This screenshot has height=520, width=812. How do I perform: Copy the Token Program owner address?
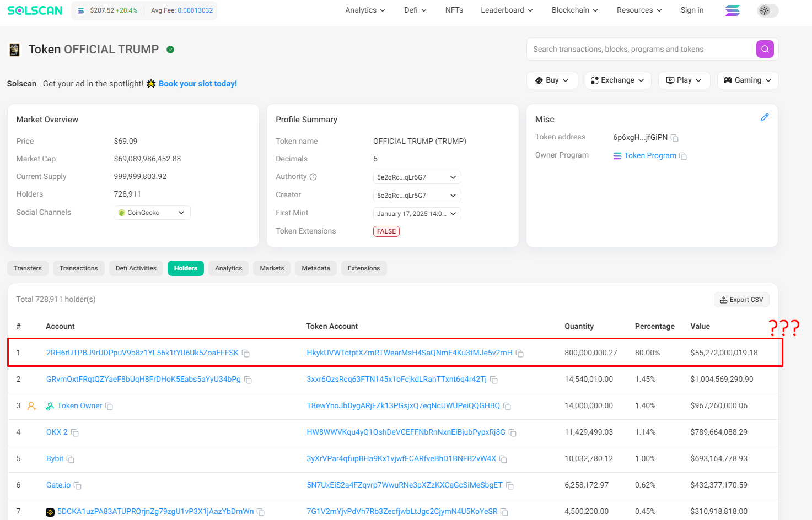[x=683, y=156]
